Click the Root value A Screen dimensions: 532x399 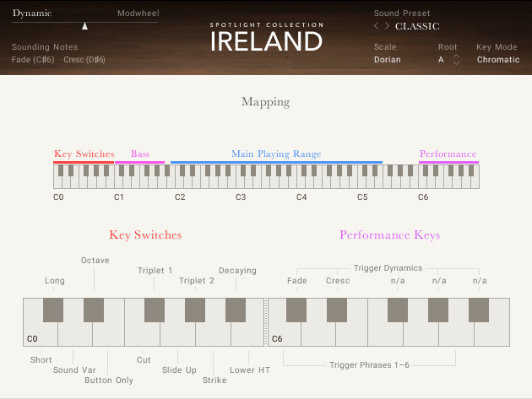point(441,60)
